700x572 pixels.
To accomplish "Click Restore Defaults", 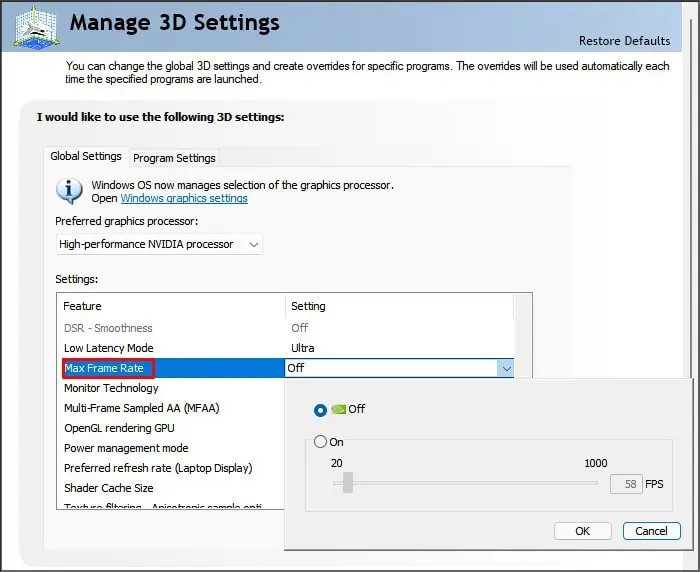I will 624,41.
